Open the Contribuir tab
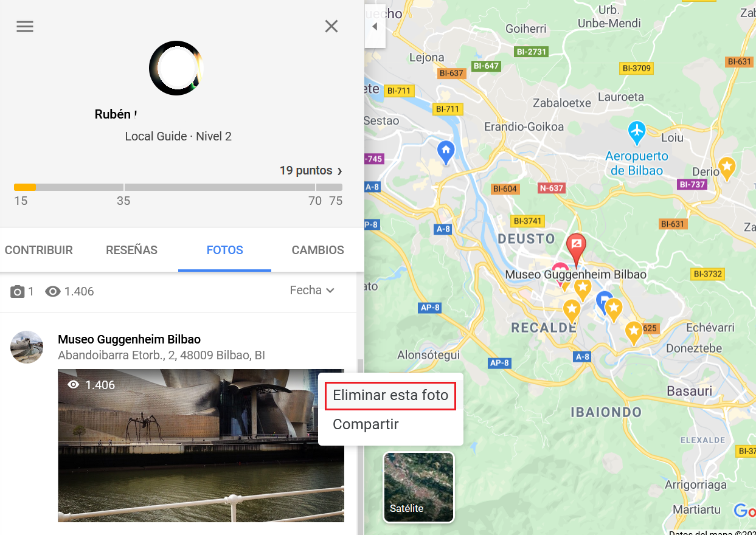This screenshot has width=756, height=535. 39,250
